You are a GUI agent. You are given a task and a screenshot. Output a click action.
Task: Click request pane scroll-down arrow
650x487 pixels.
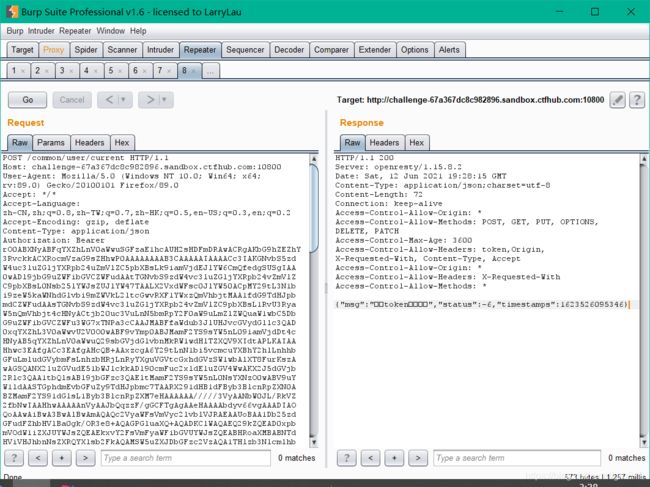pos(314,442)
